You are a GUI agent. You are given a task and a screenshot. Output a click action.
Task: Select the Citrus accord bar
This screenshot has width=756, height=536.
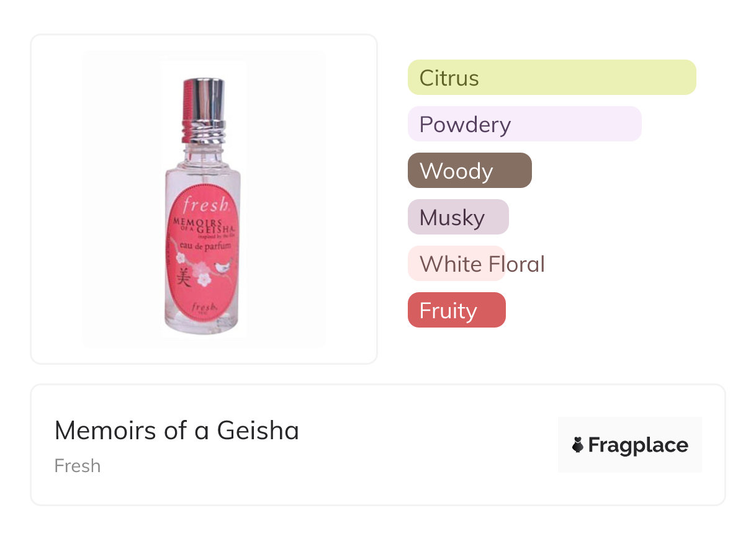(551, 78)
